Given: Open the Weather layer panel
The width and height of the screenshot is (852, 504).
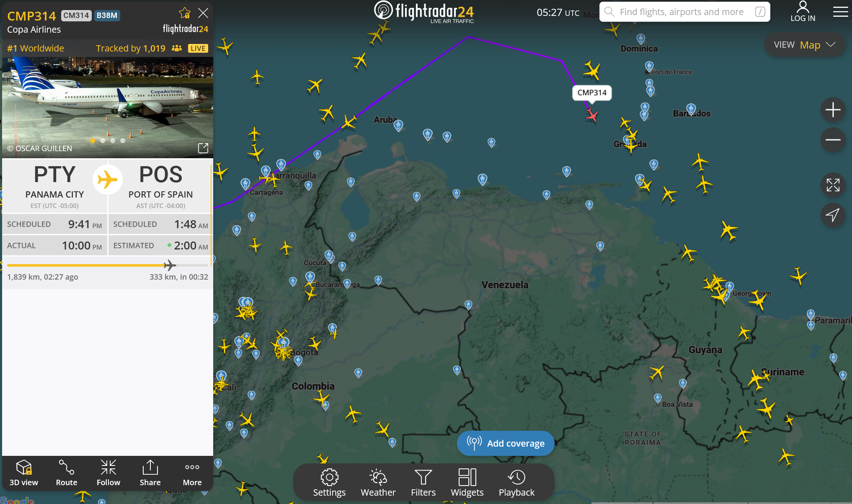Looking at the screenshot, I should (x=378, y=482).
